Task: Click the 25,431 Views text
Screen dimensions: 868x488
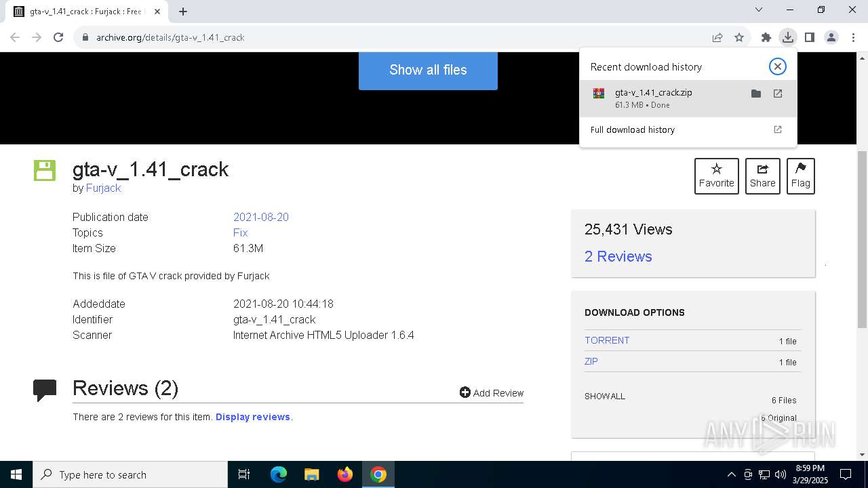Action: click(x=629, y=229)
